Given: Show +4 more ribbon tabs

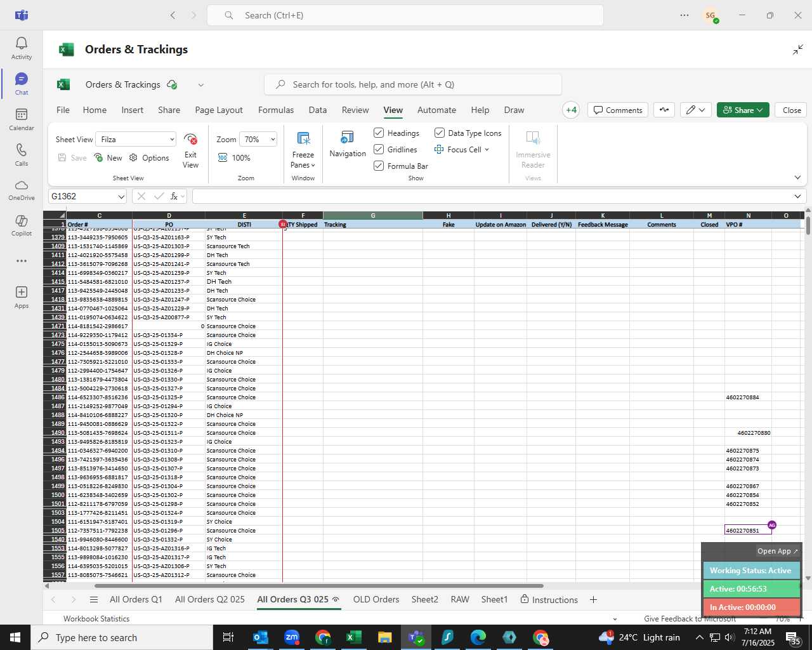Looking at the screenshot, I should coord(571,110).
